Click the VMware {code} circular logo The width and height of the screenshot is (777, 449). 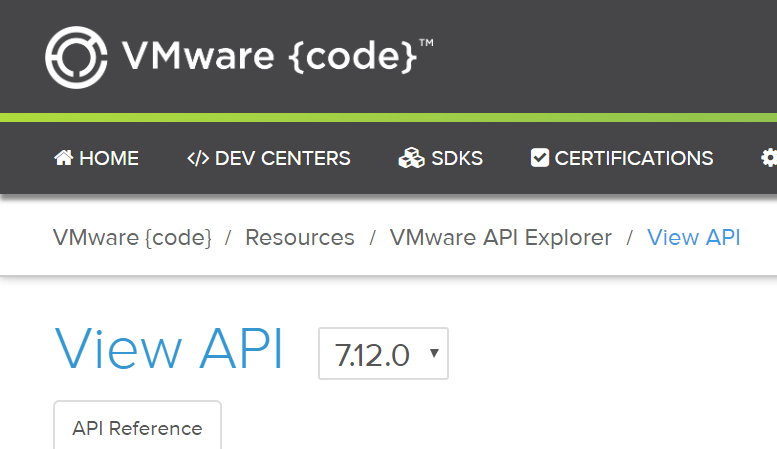76,57
